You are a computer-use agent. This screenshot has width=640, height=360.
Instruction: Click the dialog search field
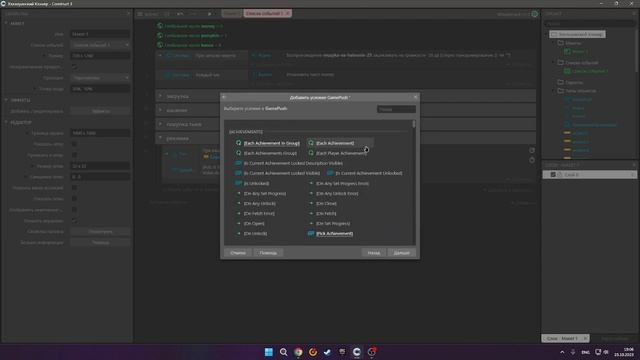[x=396, y=109]
